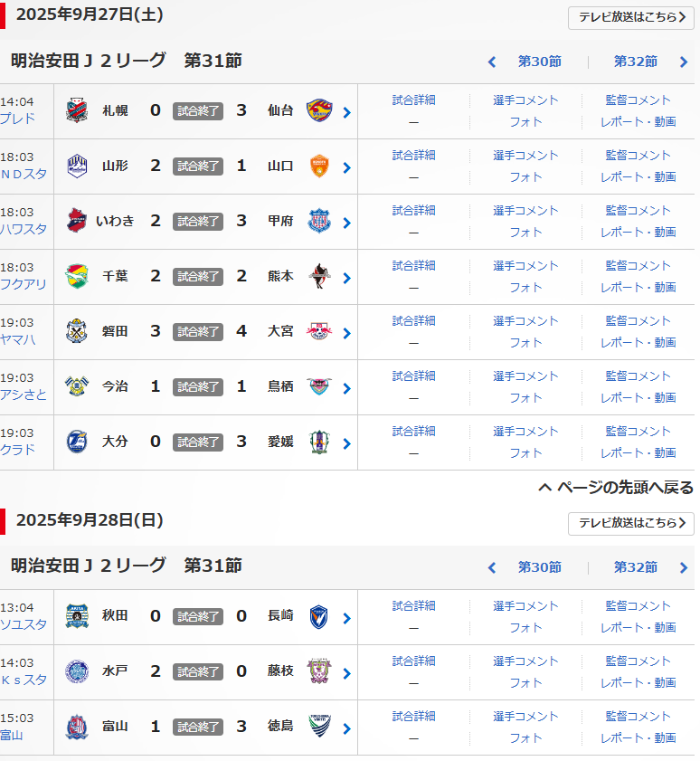Click the Nagasaki (長崎) team crest
The width and height of the screenshot is (700, 761).
coord(318,616)
